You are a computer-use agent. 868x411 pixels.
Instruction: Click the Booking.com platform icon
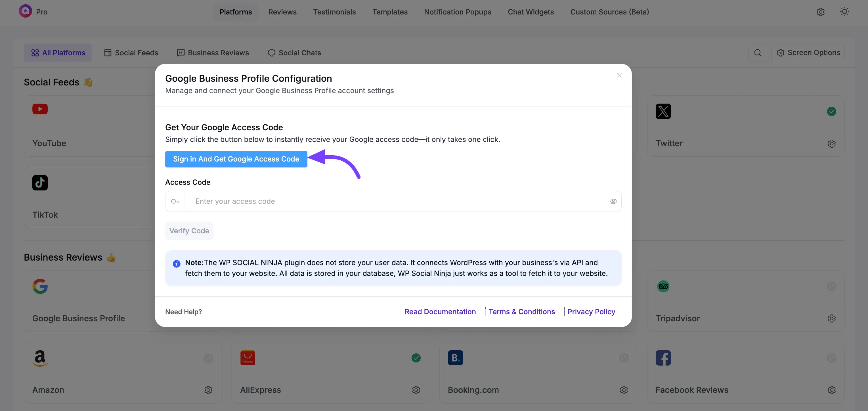pyautogui.click(x=456, y=358)
